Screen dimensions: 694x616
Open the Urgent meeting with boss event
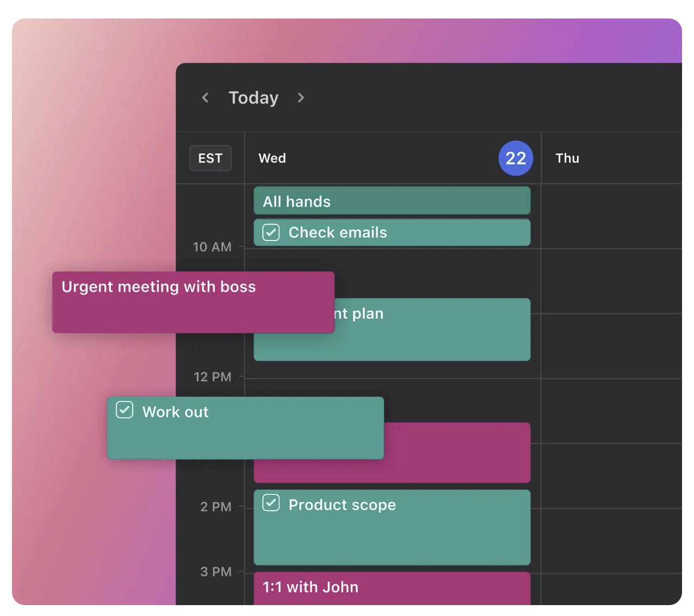[193, 302]
